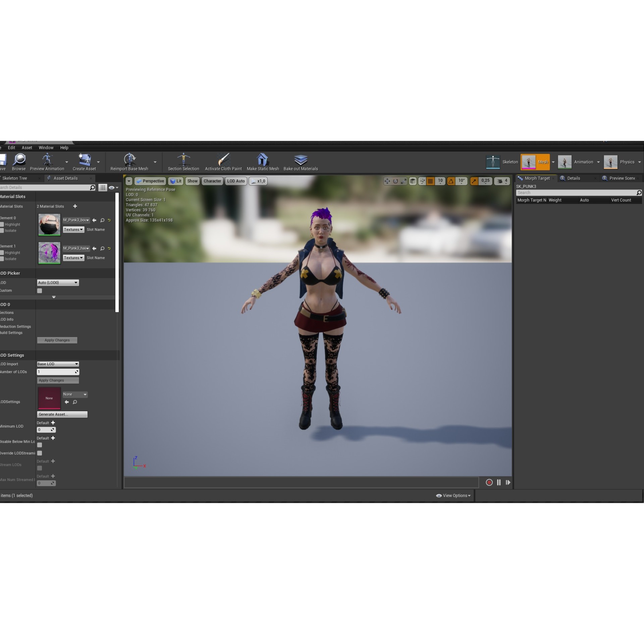The height and width of the screenshot is (644, 644).
Task: Switch to Skeleton editor mode
Action: [502, 162]
